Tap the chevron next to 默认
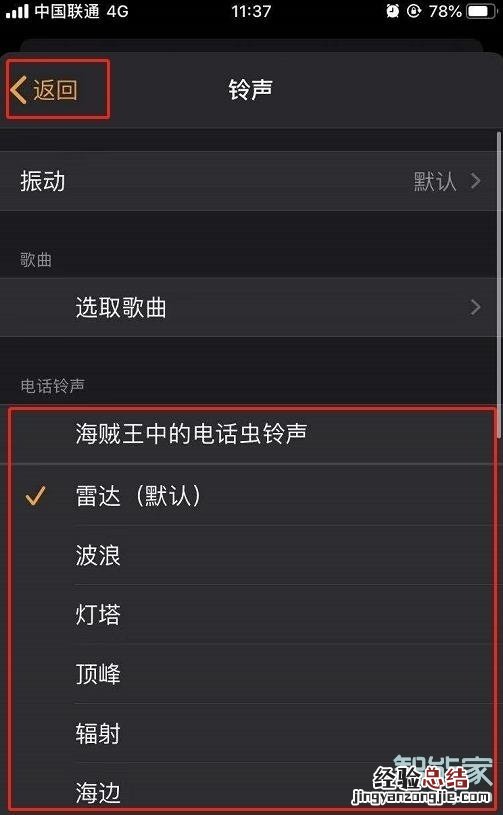The image size is (503, 815). pos(475,181)
